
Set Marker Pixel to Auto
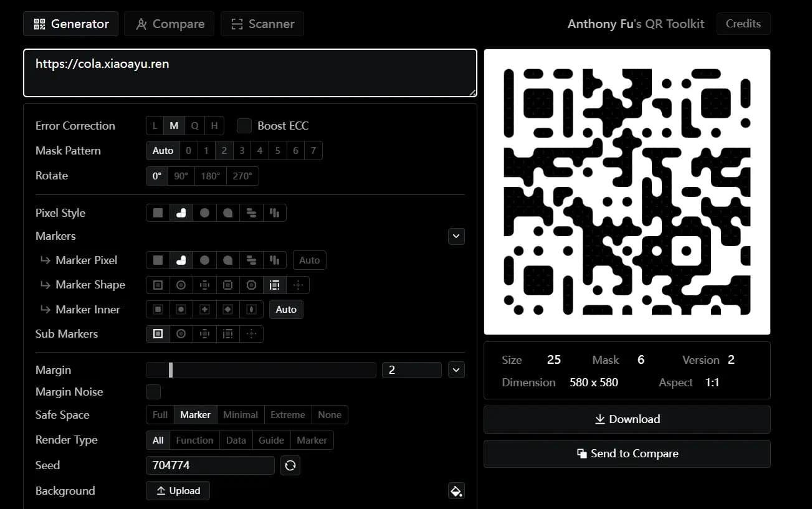point(310,260)
